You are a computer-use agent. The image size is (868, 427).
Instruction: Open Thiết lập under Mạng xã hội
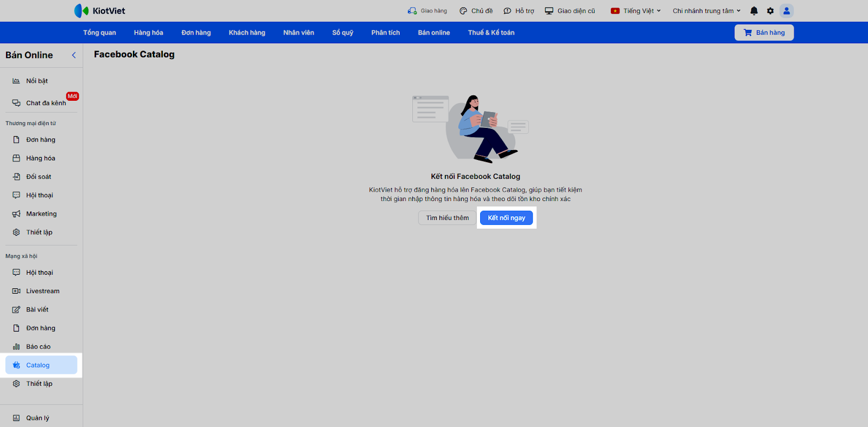tap(41, 384)
